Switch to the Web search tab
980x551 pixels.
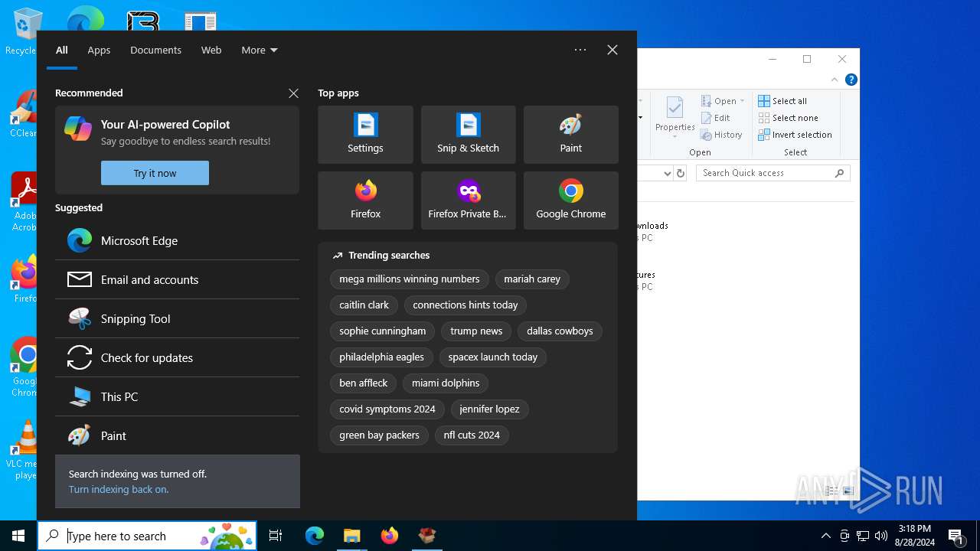pyautogui.click(x=211, y=50)
